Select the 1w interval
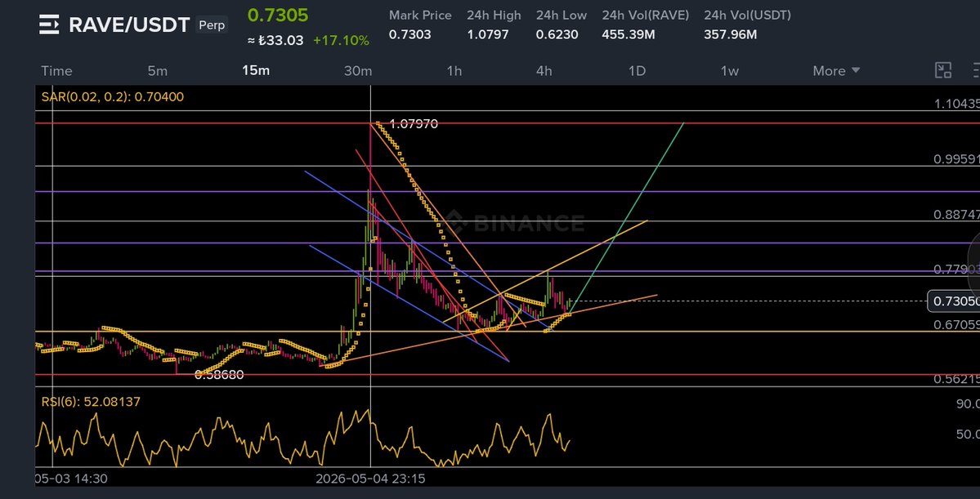The width and height of the screenshot is (980, 499). 729,70
